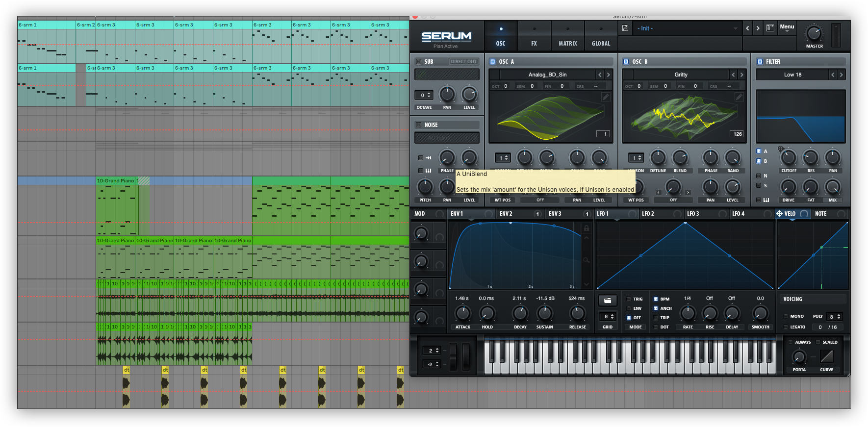Enable the MONO voicing checkbox
The width and height of the screenshot is (868, 427).
click(x=786, y=317)
